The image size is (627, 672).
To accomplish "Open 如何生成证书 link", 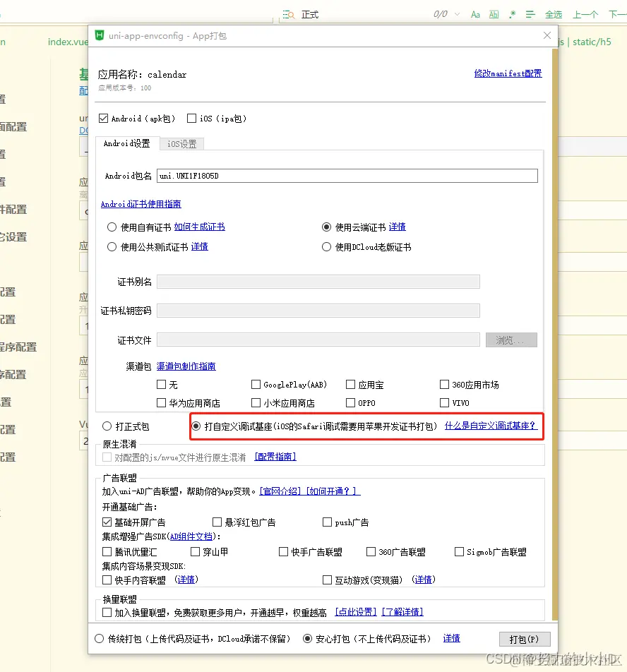I will pyautogui.click(x=200, y=227).
